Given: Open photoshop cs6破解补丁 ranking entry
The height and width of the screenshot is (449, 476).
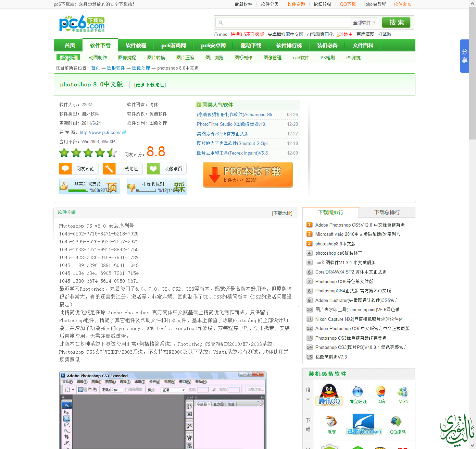Looking at the screenshot, I should [338, 253].
